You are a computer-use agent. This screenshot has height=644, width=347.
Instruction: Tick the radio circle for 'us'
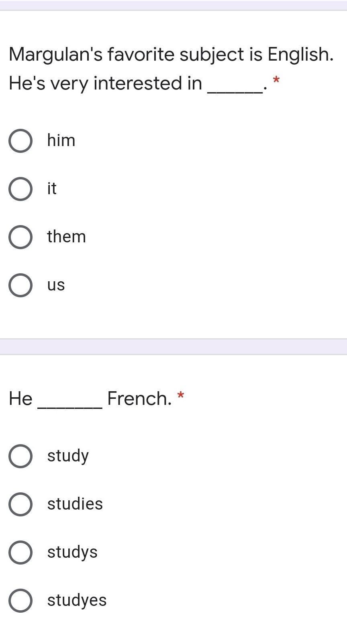click(x=20, y=285)
